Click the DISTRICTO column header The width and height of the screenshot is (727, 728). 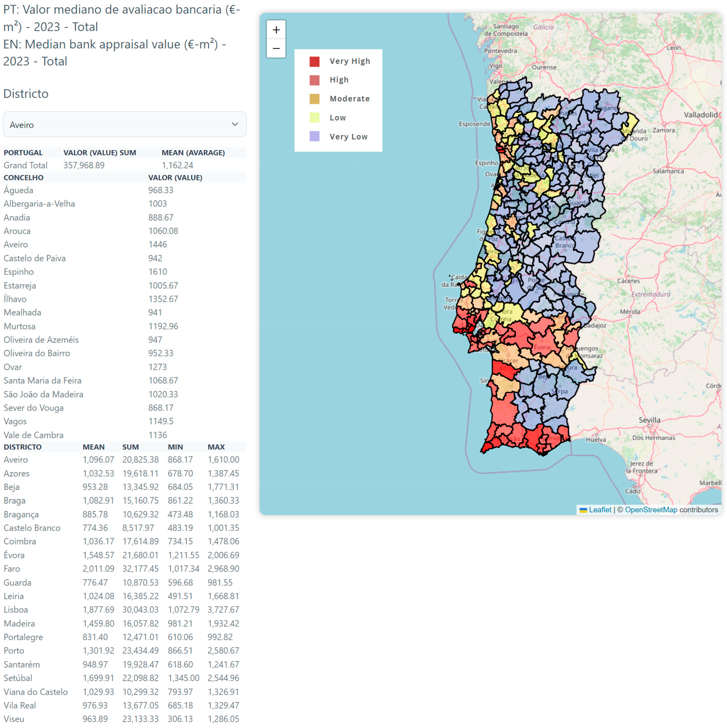(23, 447)
